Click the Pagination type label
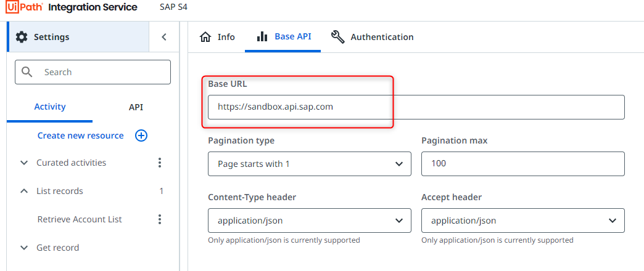Viewport: 644px width, 271px height. 241,140
